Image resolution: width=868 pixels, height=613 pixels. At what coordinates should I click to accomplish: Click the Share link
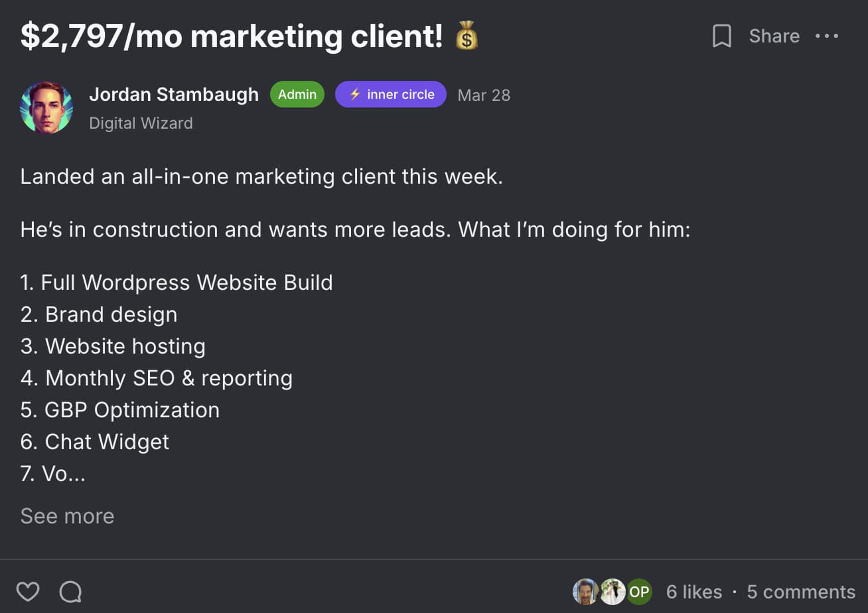pyautogui.click(x=774, y=36)
